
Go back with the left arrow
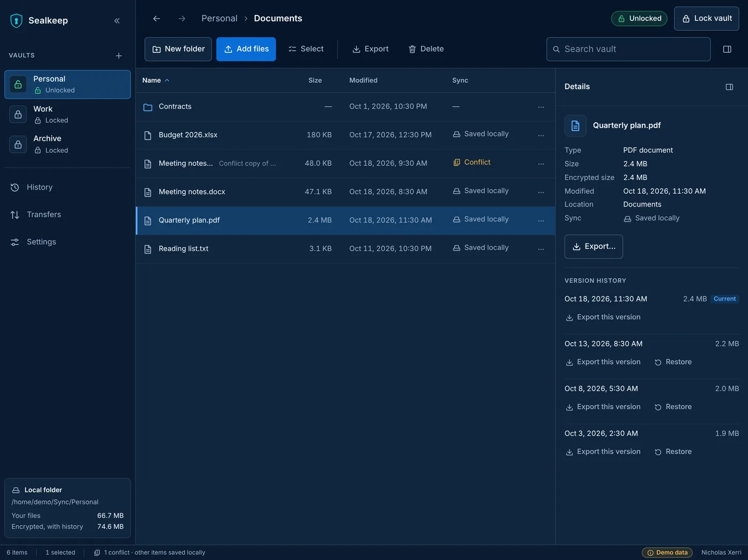(x=157, y=19)
